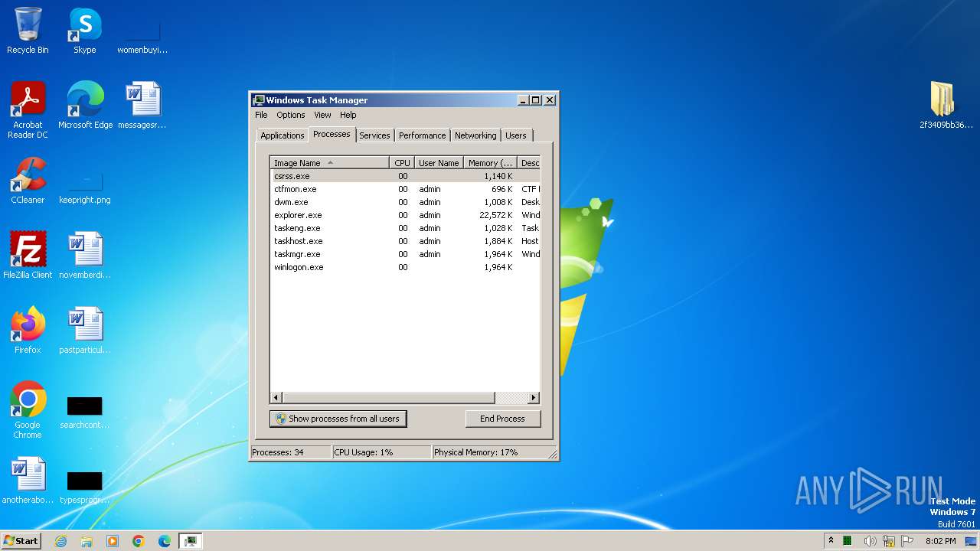Click the Task Manager taskbar button
The image size is (980, 551).
coord(191,541)
